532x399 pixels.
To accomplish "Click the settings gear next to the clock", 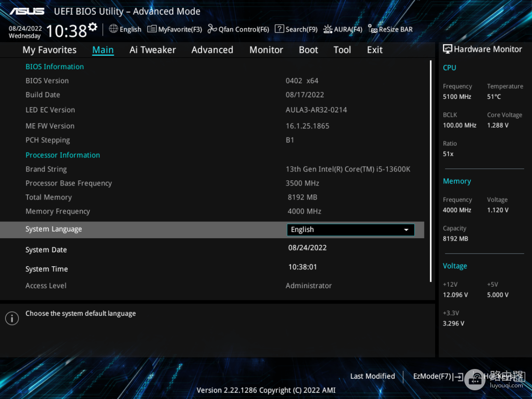I will tap(92, 27).
